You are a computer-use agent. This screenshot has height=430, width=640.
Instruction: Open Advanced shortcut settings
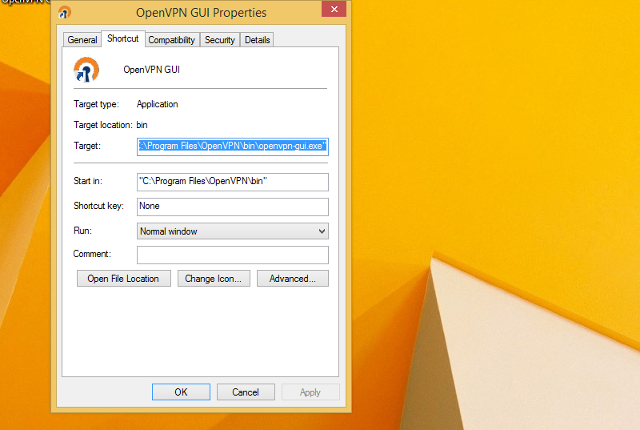coord(293,279)
